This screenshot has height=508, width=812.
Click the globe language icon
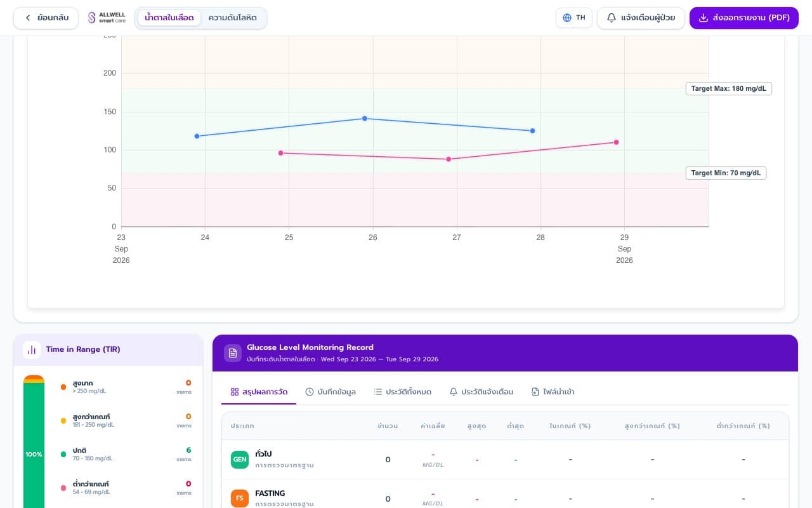click(x=567, y=18)
